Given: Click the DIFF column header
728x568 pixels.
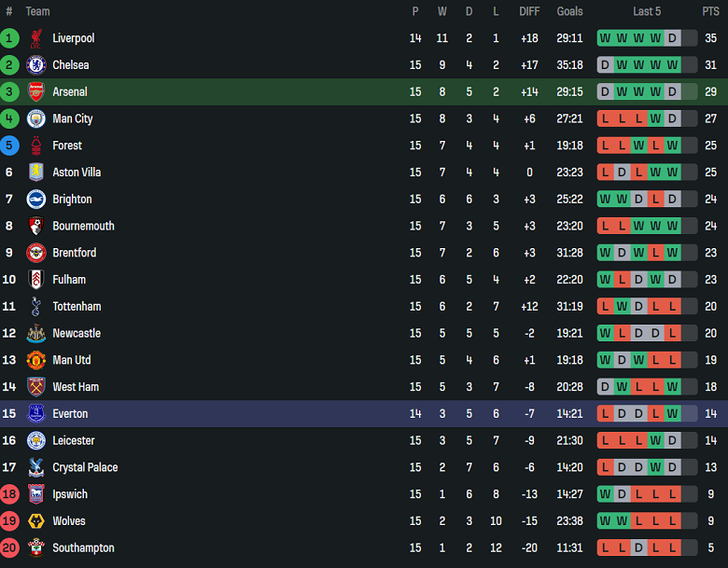Looking at the screenshot, I should [529, 11].
